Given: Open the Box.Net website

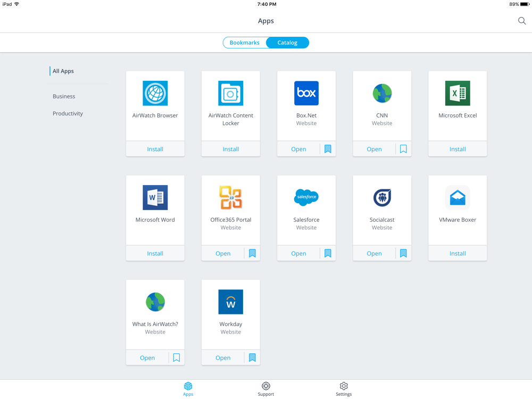Looking at the screenshot, I should point(298,149).
